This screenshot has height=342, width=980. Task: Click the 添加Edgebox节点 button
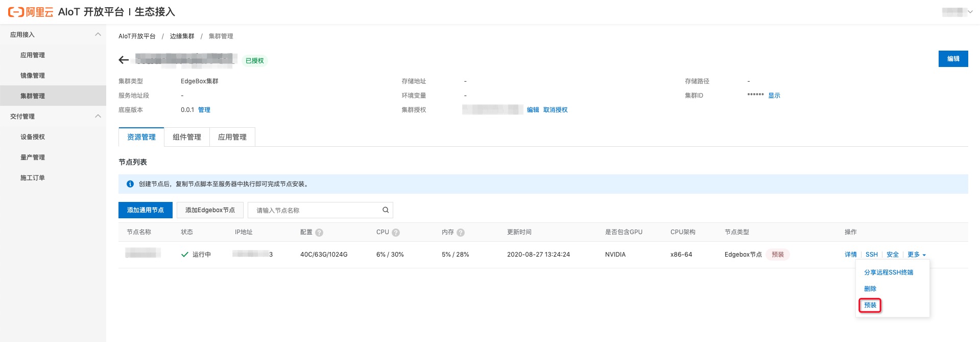pos(210,210)
